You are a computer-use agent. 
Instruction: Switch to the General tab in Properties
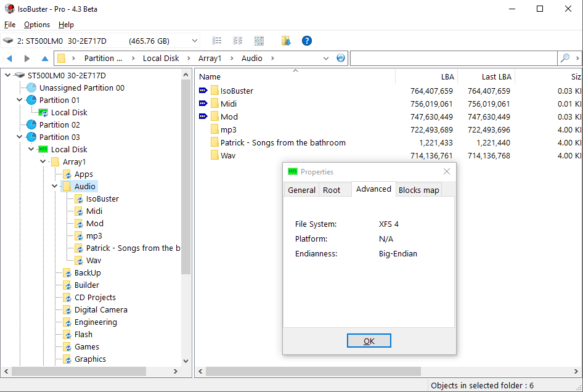tap(301, 190)
